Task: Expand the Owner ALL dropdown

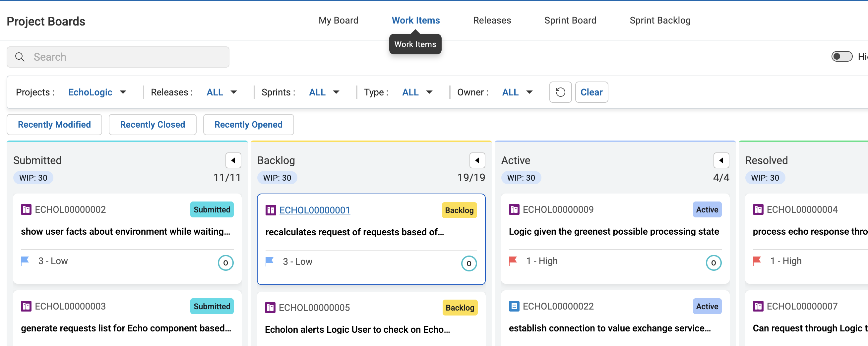Action: 517,92
